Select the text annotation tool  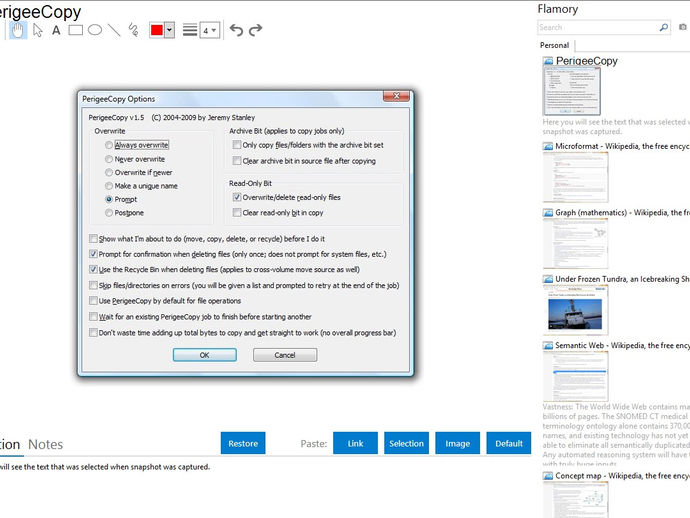56,30
